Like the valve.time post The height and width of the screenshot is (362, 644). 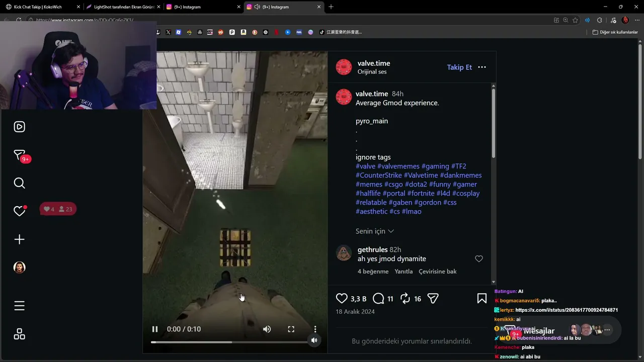(x=342, y=299)
